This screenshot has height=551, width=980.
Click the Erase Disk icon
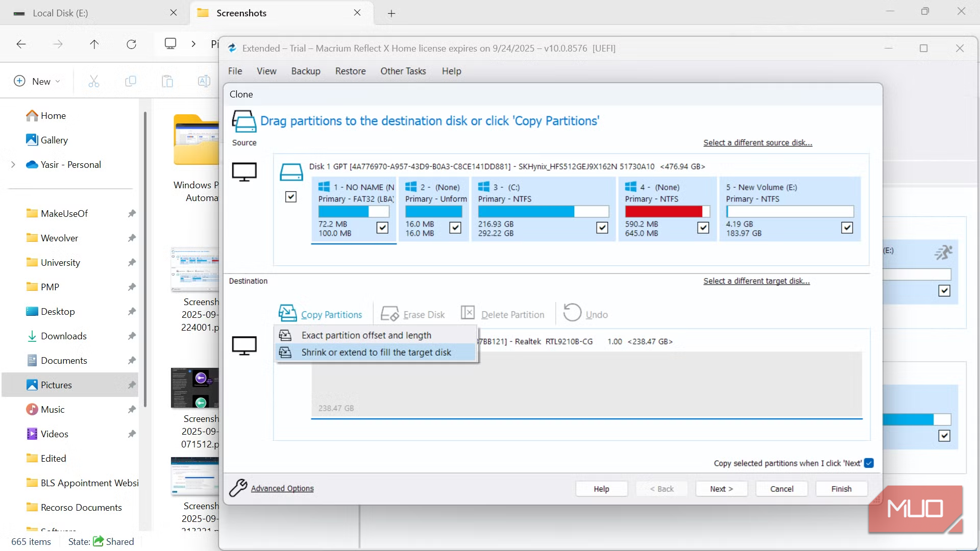[x=390, y=313]
